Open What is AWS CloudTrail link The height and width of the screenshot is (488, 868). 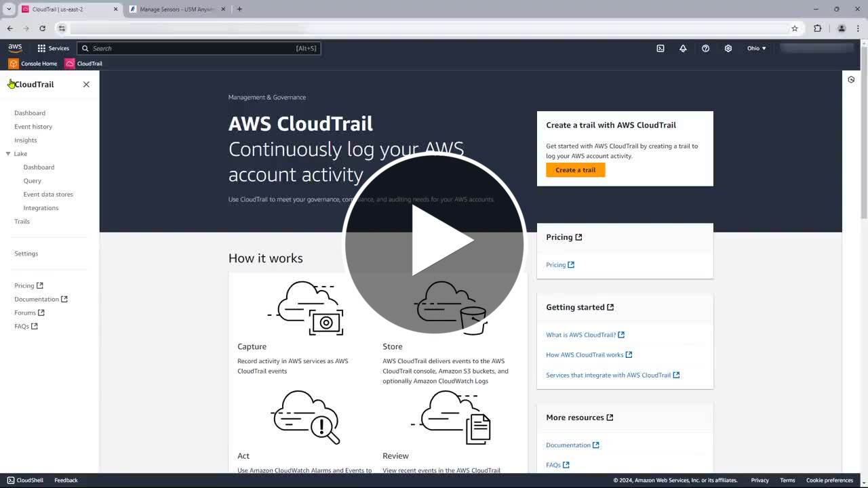click(x=580, y=335)
